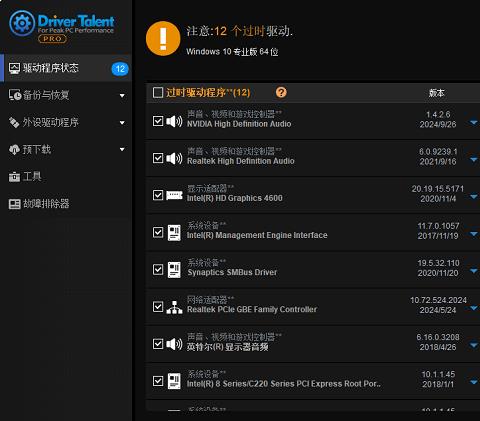
Task: Open version dropdown for NVIDIA High Definition Audio
Action: pyautogui.click(x=474, y=122)
